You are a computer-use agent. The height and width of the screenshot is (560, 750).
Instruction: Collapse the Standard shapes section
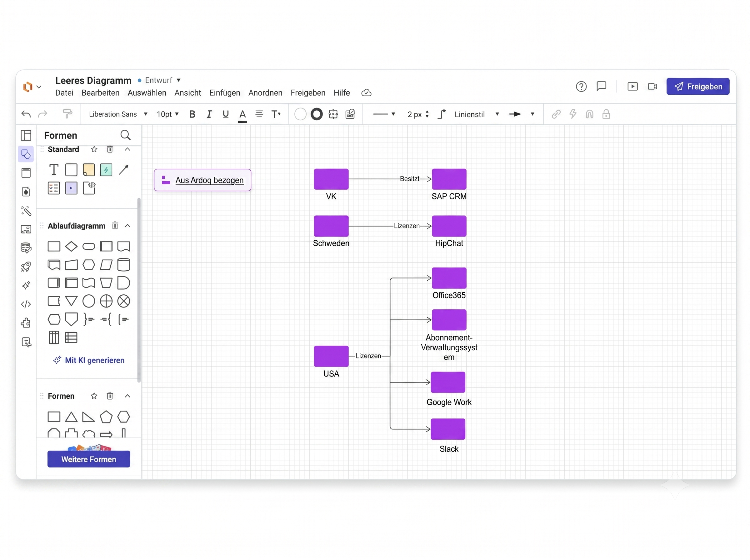[x=127, y=149]
